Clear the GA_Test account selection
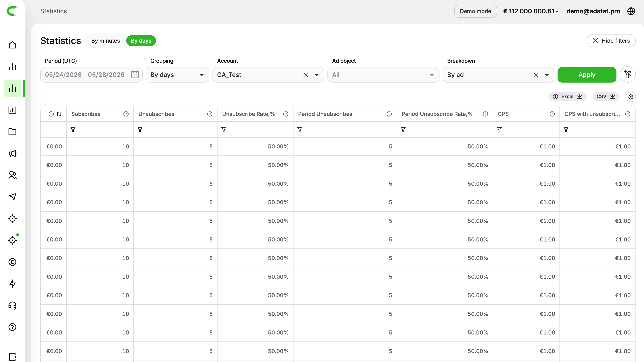The height and width of the screenshot is (362, 644). click(306, 75)
